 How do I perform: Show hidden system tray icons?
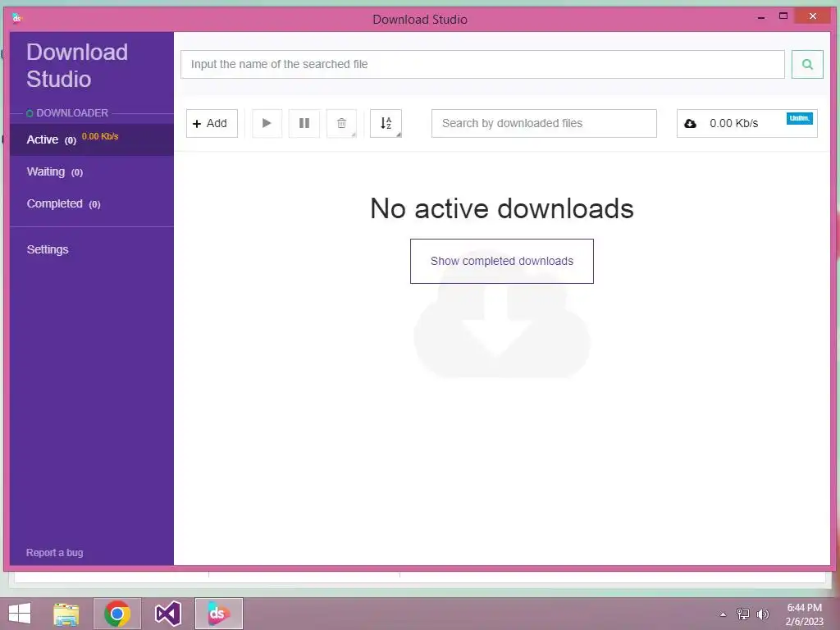click(724, 614)
